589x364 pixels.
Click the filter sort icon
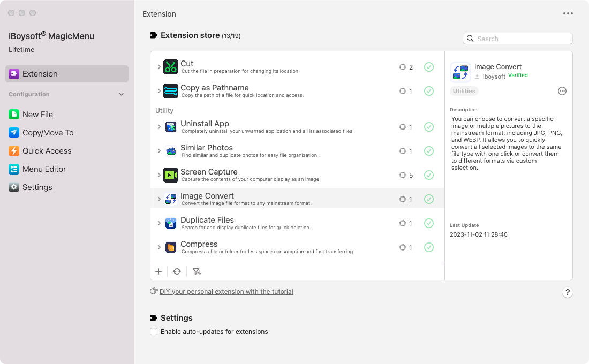[x=197, y=271]
